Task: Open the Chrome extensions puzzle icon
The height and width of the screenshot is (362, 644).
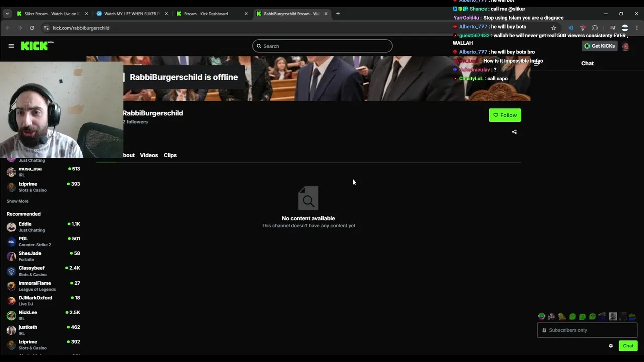Action: pos(595,28)
